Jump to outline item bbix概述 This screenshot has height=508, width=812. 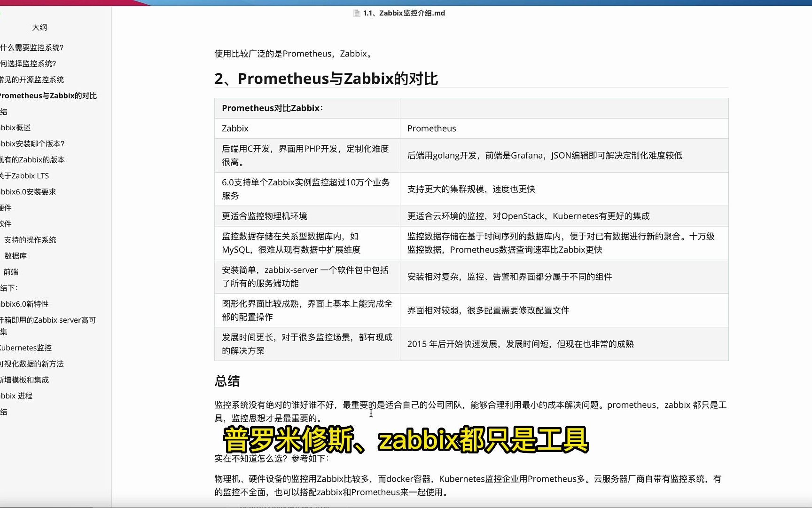click(x=15, y=127)
